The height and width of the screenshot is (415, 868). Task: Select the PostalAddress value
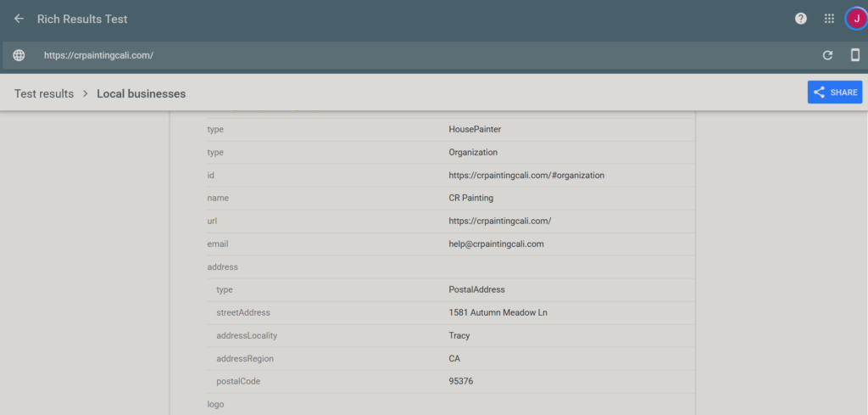[x=476, y=289]
